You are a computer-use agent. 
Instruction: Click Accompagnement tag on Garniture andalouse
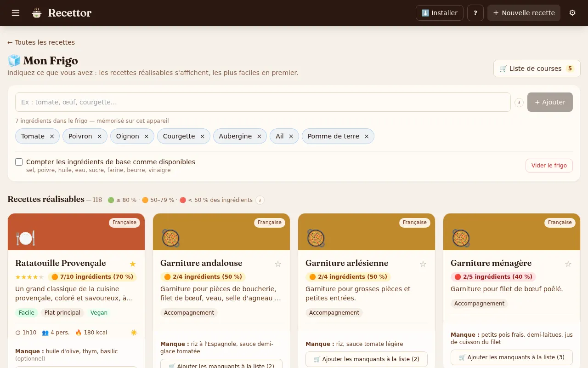point(189,313)
